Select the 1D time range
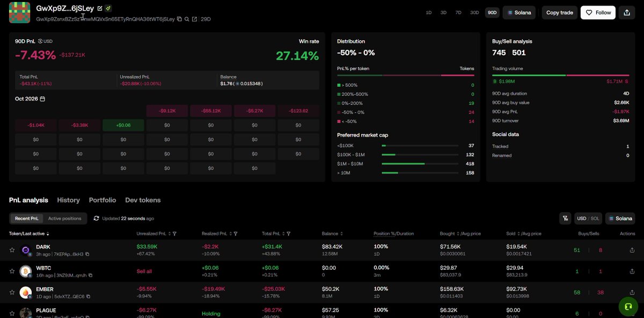Image resolution: width=644 pixels, height=318 pixels. point(428,13)
